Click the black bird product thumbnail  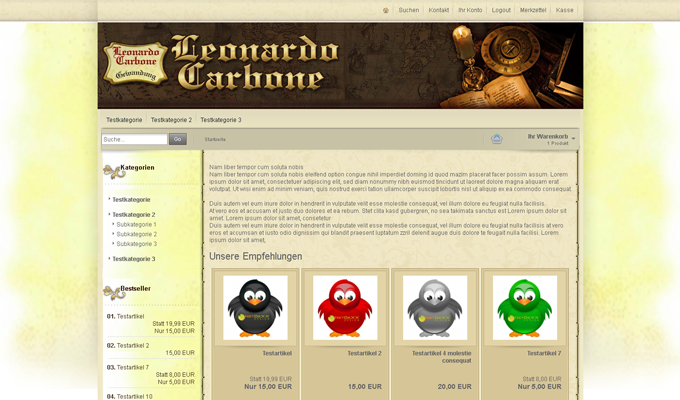click(255, 308)
